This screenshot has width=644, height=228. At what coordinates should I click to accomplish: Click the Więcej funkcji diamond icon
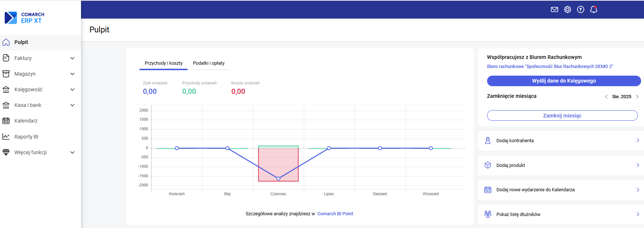[6, 152]
